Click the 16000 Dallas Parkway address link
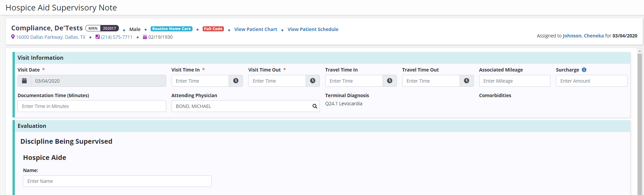Viewport: 644px width, 195px height. pyautogui.click(x=51, y=37)
